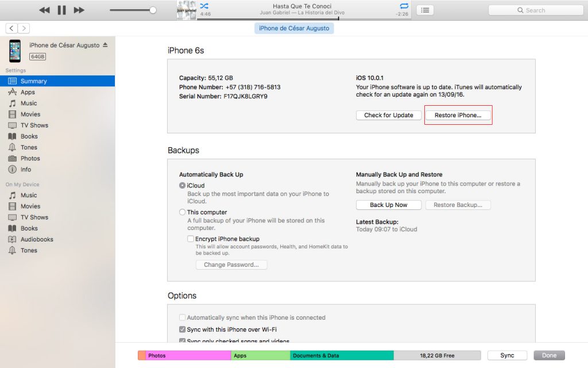The image size is (588, 368).
Task: Click the Restore Backup... button
Action: [x=458, y=205]
